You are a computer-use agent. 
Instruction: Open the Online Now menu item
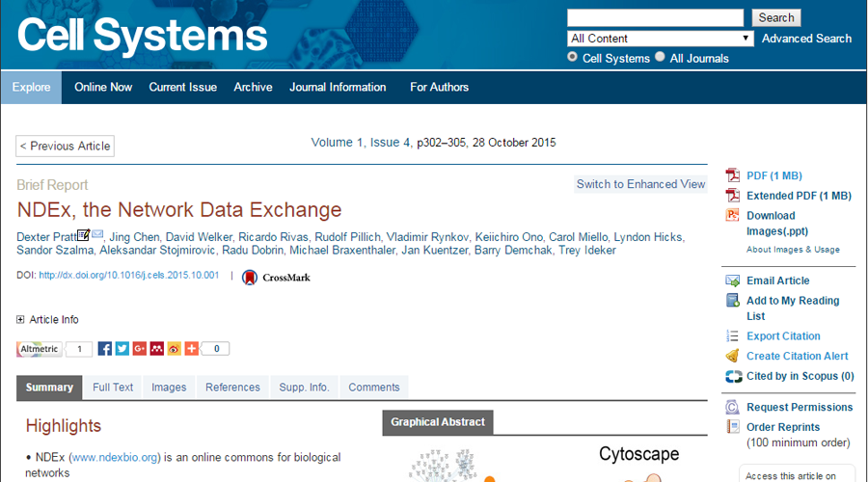(x=103, y=87)
